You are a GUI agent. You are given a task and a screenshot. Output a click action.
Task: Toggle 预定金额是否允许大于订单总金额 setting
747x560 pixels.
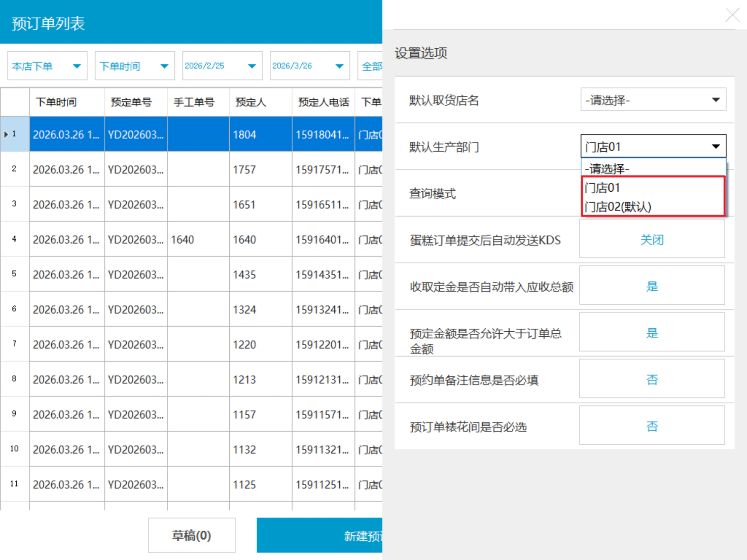(x=652, y=333)
